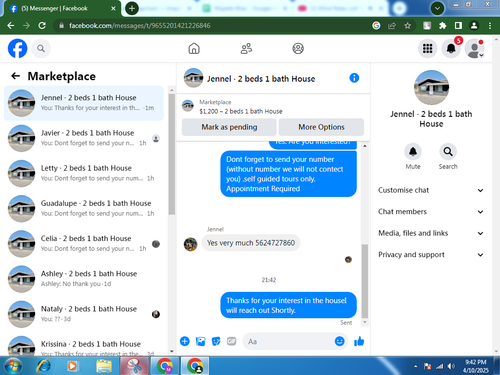
Task: Open the account profile avatar menu
Action: pyautogui.click(x=475, y=49)
